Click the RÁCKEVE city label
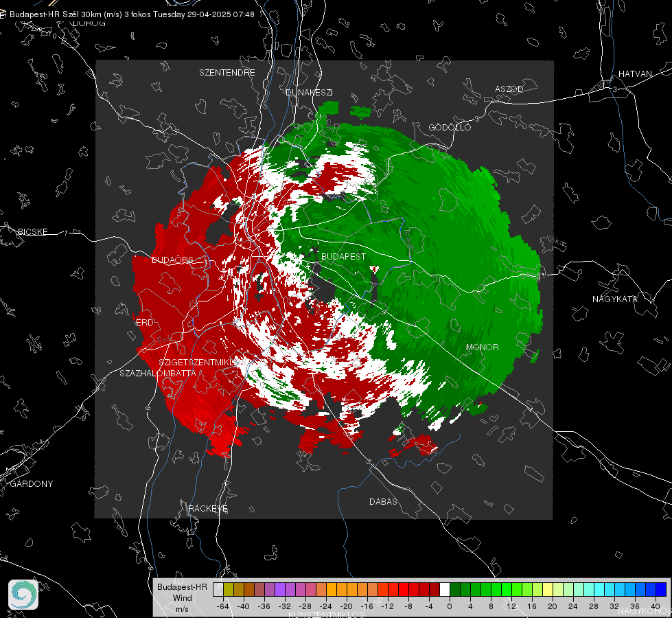The width and height of the screenshot is (672, 618). coord(208,508)
